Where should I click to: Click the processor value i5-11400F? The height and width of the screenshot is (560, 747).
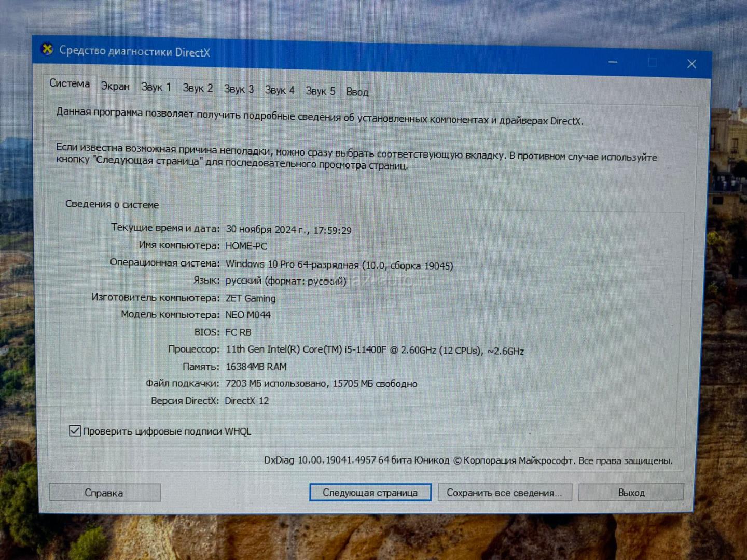point(375,350)
